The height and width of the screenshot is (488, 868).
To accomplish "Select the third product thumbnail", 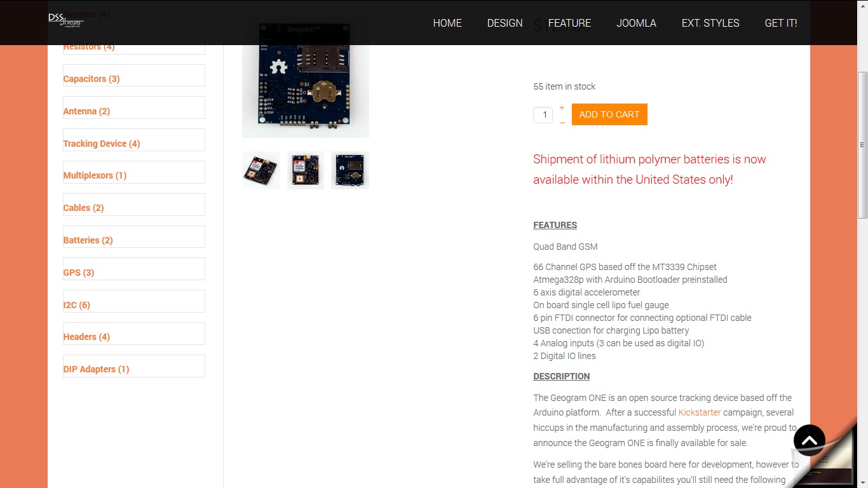I will tap(350, 170).
